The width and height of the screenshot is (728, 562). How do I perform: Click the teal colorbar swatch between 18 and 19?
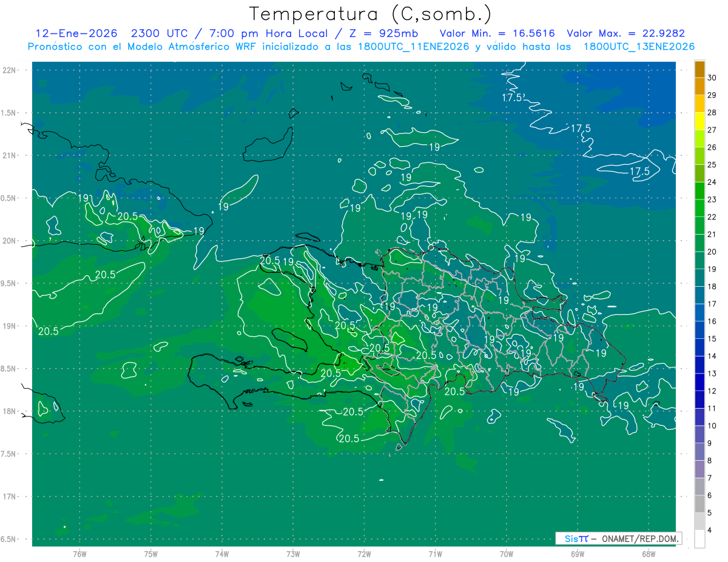pos(699,278)
